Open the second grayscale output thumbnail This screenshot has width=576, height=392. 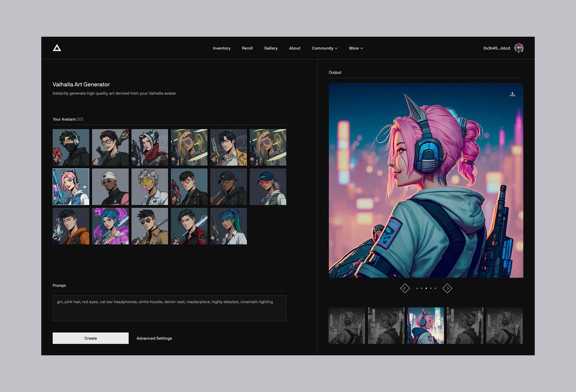386,325
